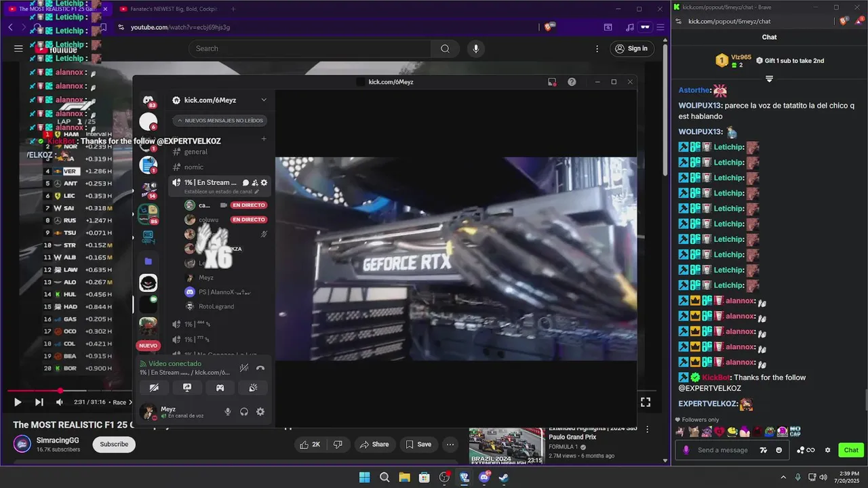868x488 pixels.
Task: Open Kick chat settings gear
Action: click(827, 450)
